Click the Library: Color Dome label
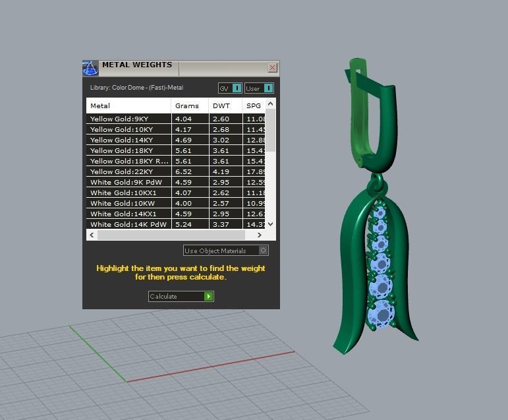The height and width of the screenshot is (420, 508). coord(137,88)
